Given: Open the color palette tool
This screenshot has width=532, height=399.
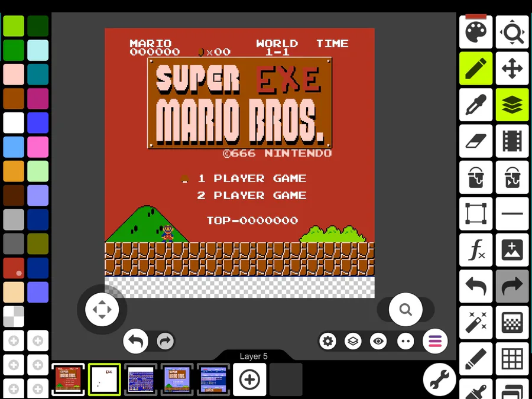Looking at the screenshot, I should (x=476, y=32).
